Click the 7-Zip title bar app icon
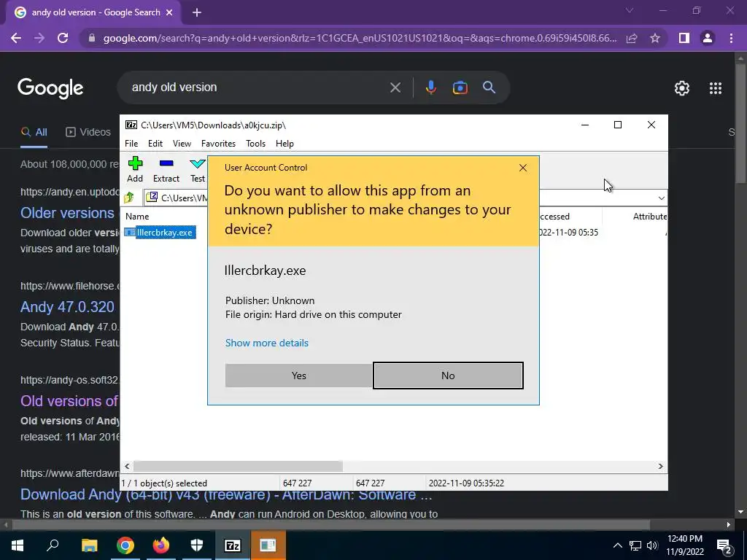This screenshot has width=747, height=560. coord(131,125)
